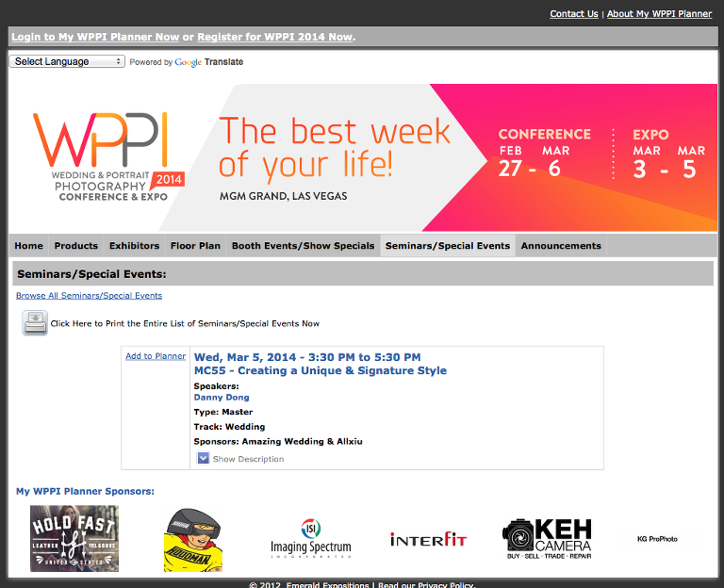Image resolution: width=724 pixels, height=588 pixels.
Task: Click the Interfit sponsor logo
Action: tap(429, 539)
